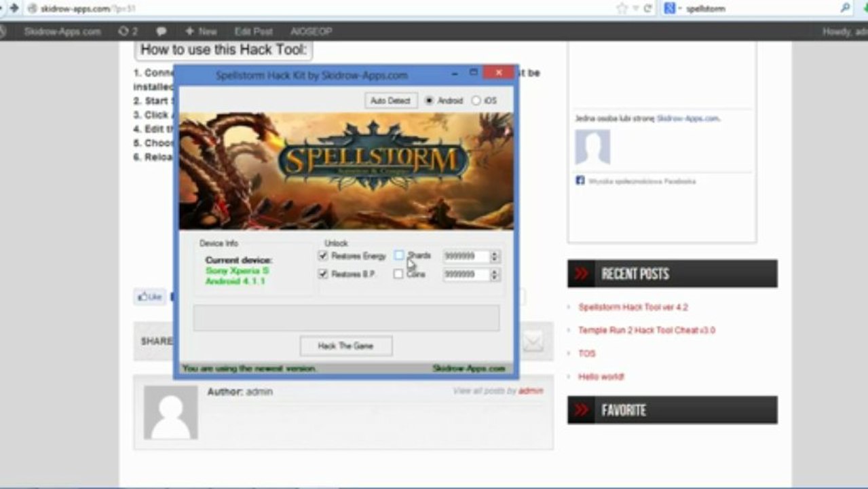Click the author avatar image
Image resolution: width=868 pixels, height=489 pixels.
pyautogui.click(x=170, y=412)
